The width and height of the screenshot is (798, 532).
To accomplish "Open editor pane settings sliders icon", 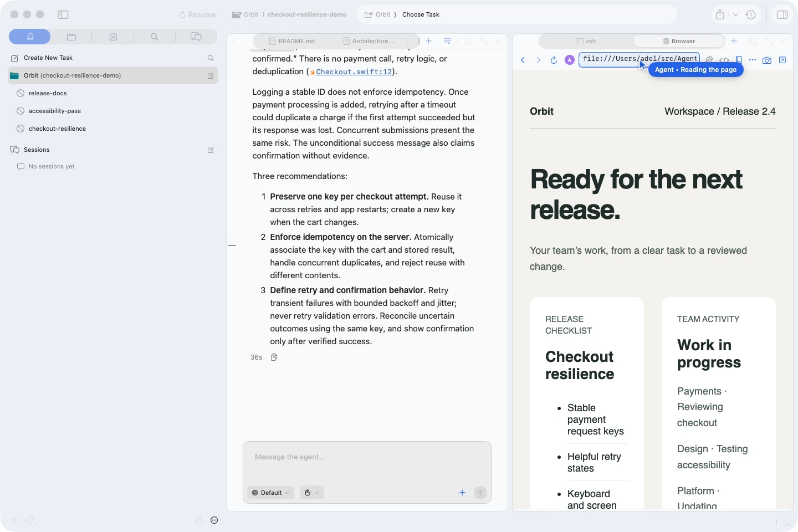I will point(447,41).
